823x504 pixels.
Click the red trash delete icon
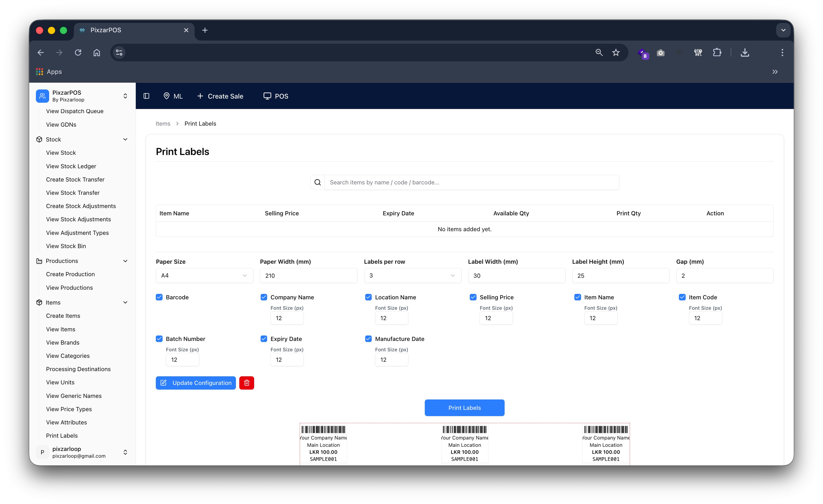tap(247, 383)
